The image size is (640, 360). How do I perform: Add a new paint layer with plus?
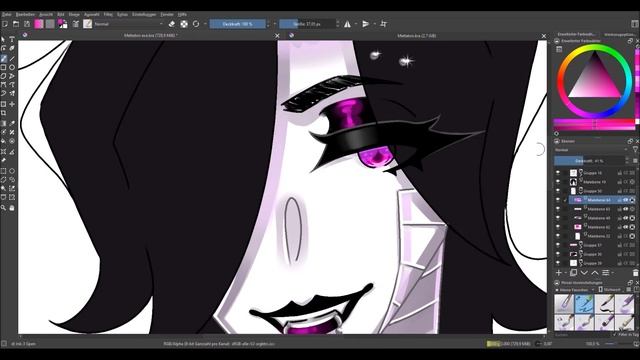tap(559, 272)
